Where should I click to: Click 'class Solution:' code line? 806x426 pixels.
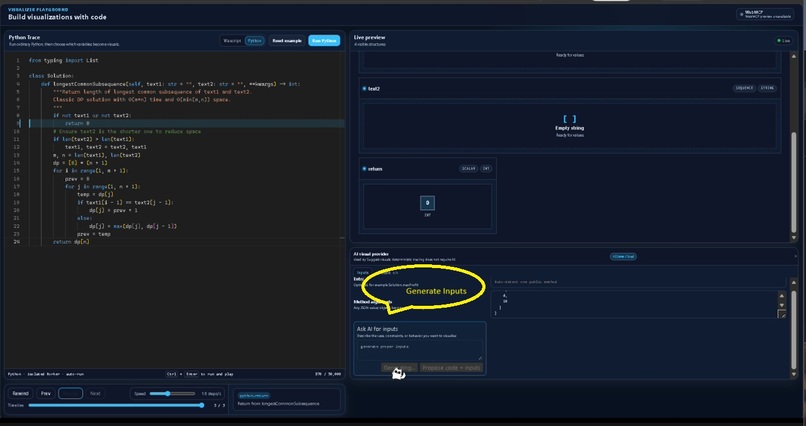click(x=51, y=76)
